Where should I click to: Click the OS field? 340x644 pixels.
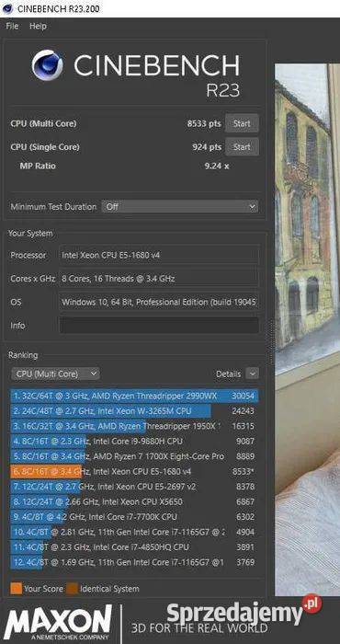pos(159,303)
